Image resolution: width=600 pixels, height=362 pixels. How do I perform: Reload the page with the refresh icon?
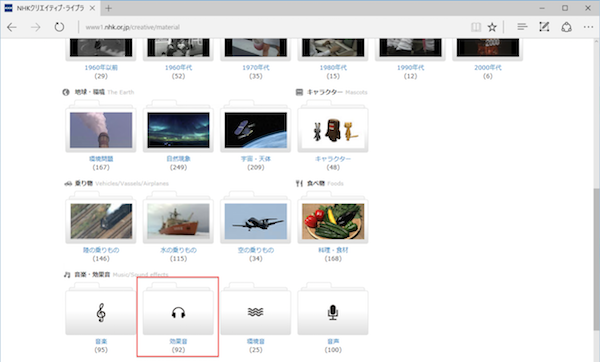[59, 27]
